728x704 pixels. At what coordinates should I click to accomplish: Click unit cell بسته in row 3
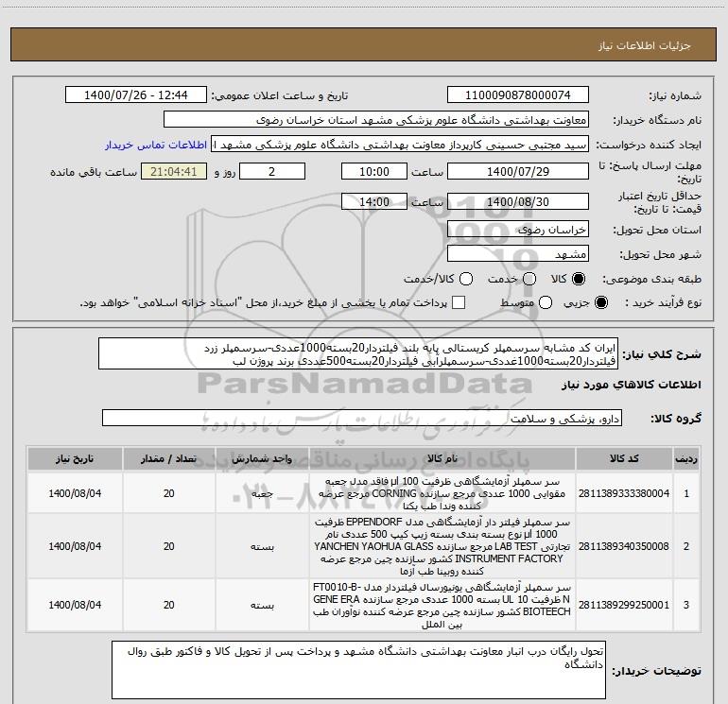coord(262,606)
